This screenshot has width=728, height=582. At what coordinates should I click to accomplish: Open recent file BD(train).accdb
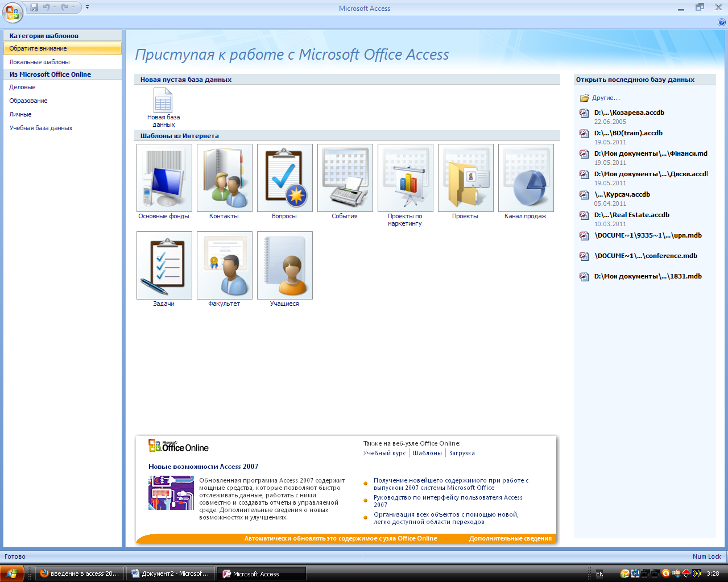click(628, 133)
